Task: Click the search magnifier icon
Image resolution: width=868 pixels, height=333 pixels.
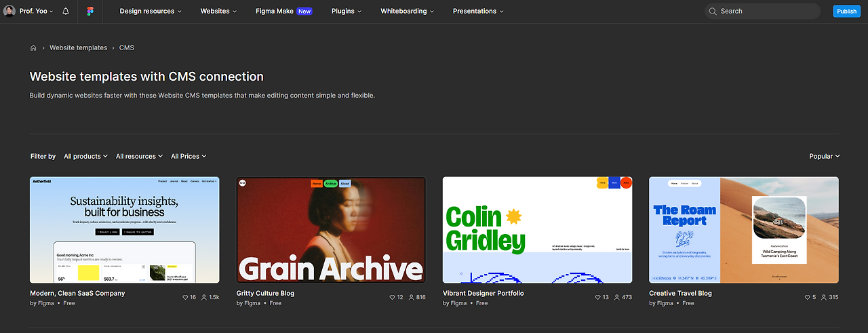Action: point(713,12)
